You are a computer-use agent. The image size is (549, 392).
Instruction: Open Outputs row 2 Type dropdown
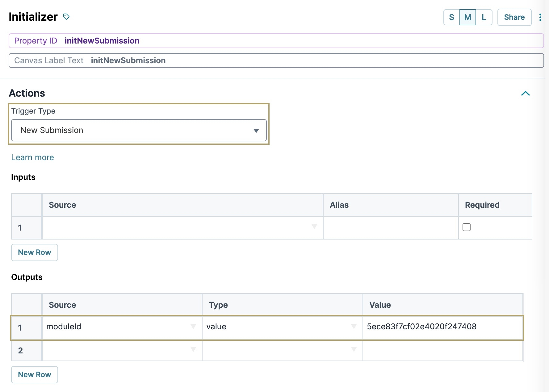pos(282,350)
